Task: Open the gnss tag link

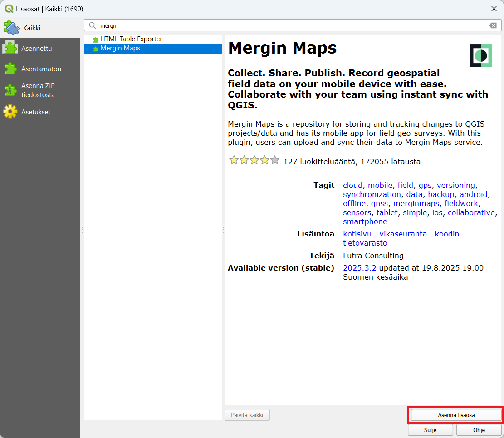Action: (379, 203)
